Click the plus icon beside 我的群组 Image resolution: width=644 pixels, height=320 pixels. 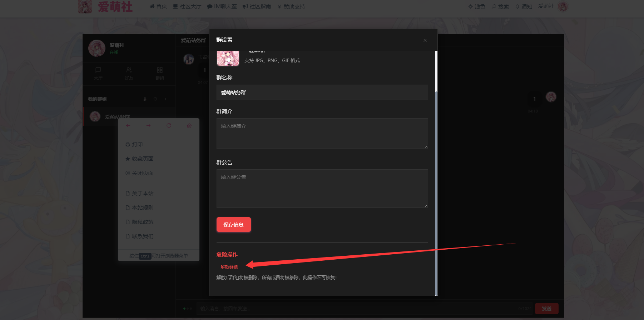tap(165, 99)
